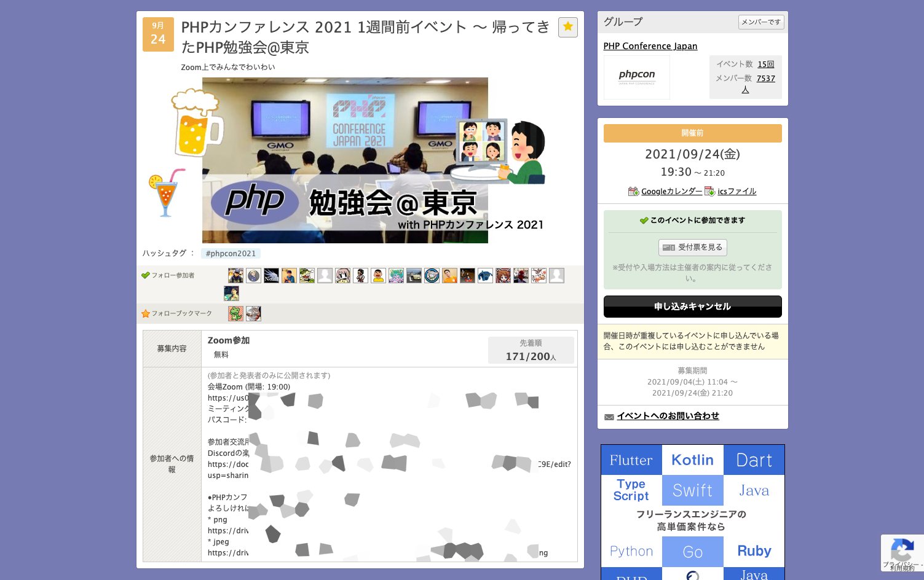
Task: Click the メンバーです button in the group panel
Action: 761,22
